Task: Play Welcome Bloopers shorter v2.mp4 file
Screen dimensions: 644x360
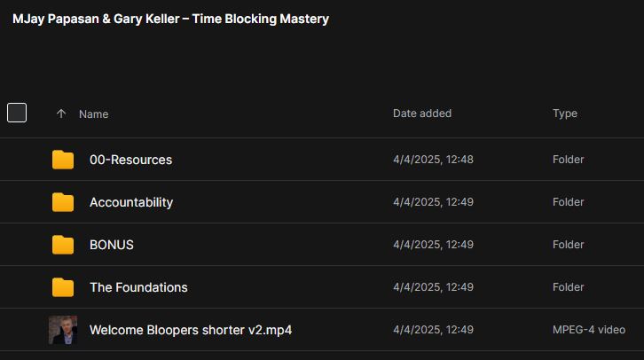Action: point(191,330)
